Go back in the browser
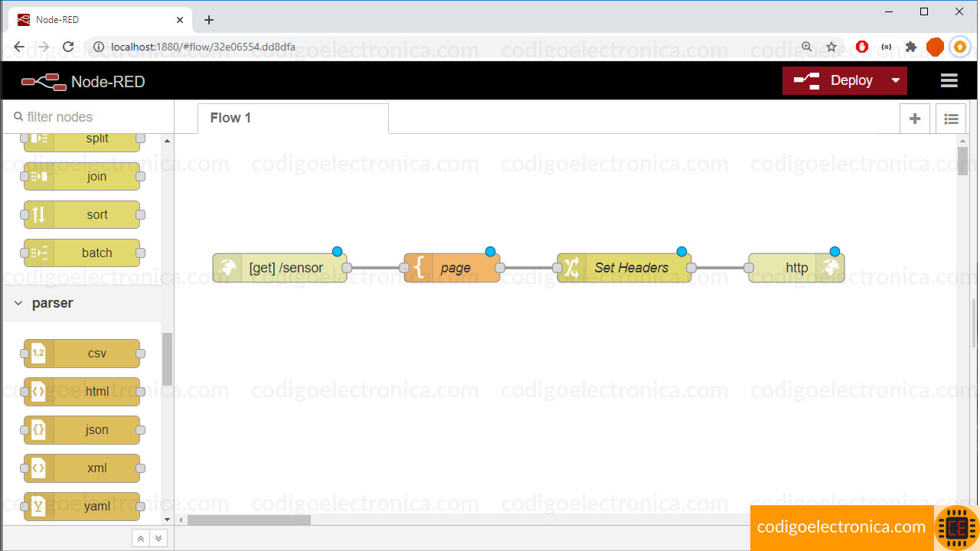980x551 pixels. 19,47
